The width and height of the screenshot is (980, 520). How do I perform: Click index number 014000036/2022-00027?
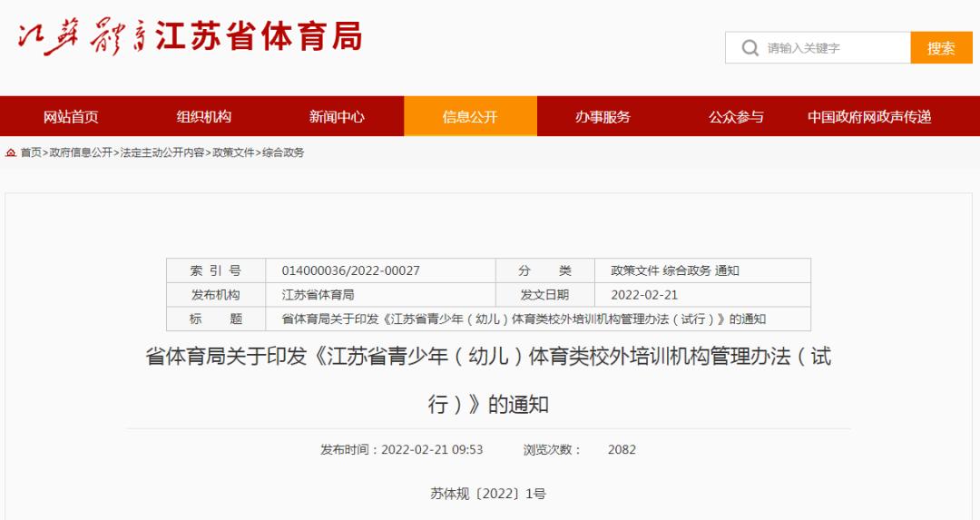coord(350,270)
